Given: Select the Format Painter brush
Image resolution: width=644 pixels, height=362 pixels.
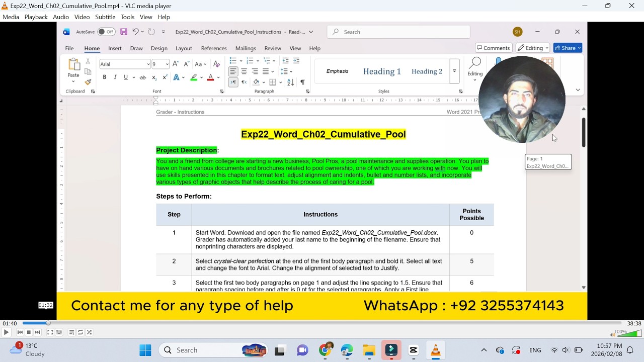Looking at the screenshot, I should (88, 82).
